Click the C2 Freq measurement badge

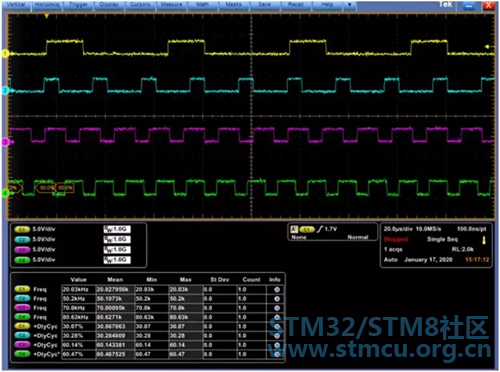pos(22,299)
